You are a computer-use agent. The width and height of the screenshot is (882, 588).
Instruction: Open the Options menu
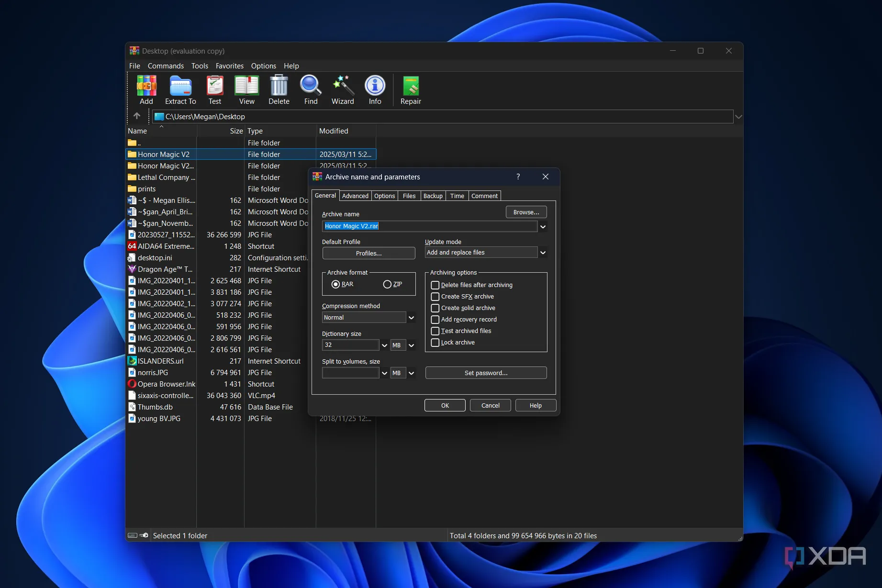263,66
